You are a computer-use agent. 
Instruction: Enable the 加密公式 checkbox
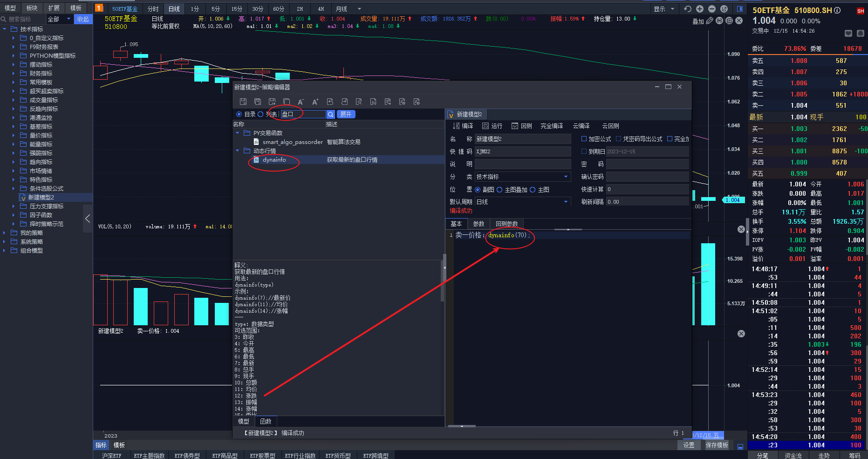click(584, 139)
